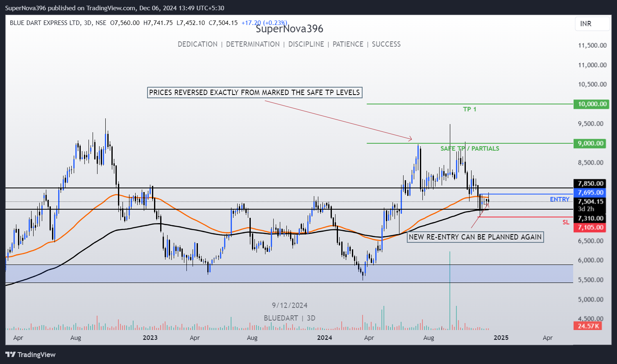
Task: Click the C7,504.15 close value in header
Action: 223,23
